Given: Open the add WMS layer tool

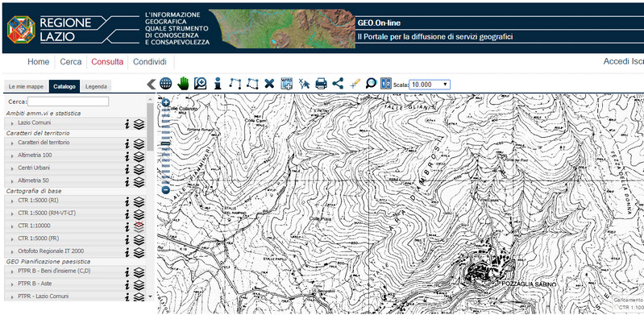Looking at the screenshot, I should click(286, 84).
